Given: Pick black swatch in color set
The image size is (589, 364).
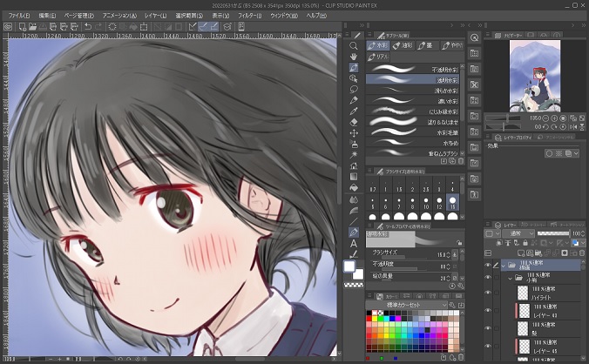Looking at the screenshot, I should click(x=369, y=313).
